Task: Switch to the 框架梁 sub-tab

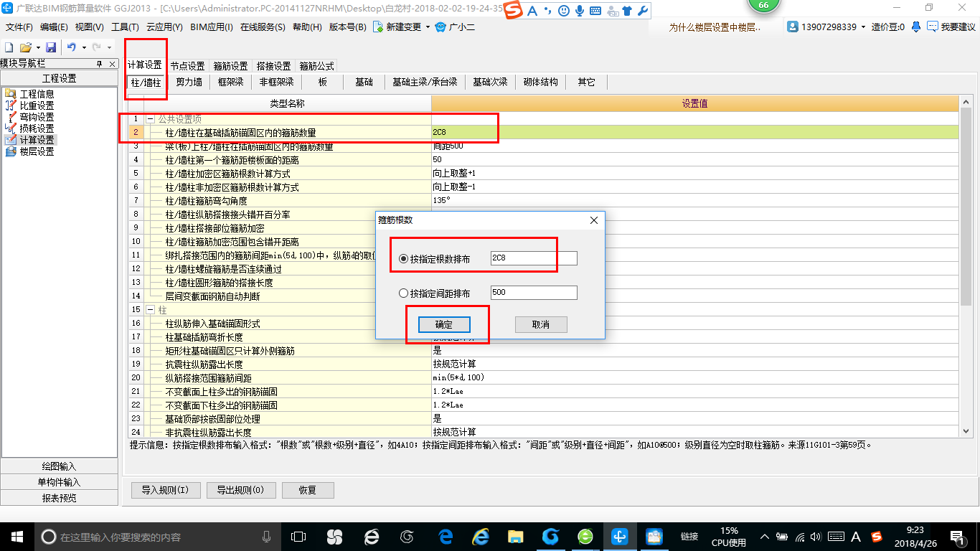Action: tap(231, 83)
